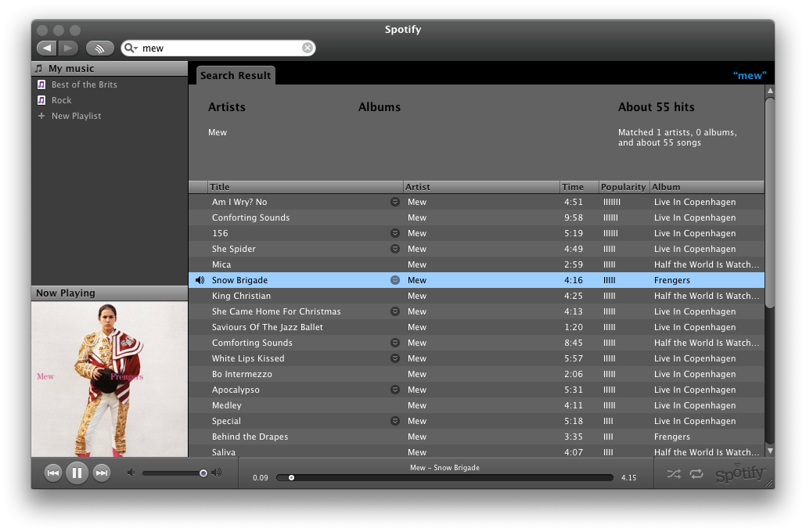Click the radio broadcast icon next to navigation arrows
Screen dimensions: 806x532
coord(99,48)
